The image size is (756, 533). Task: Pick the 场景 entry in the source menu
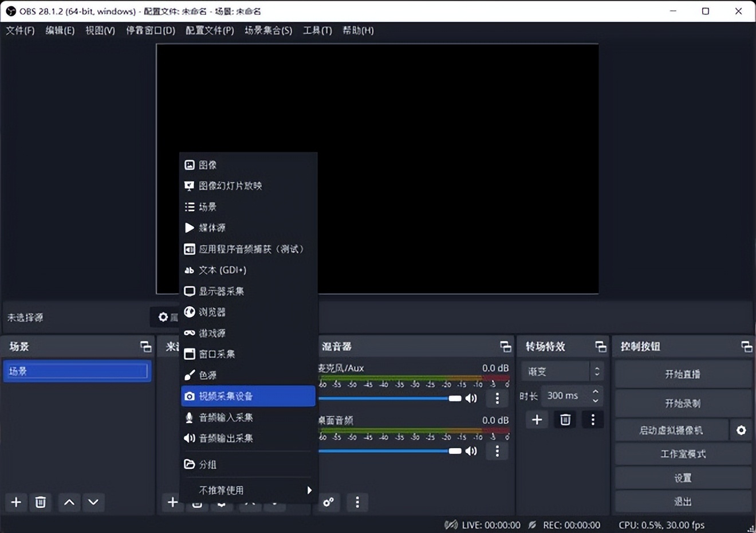point(248,207)
